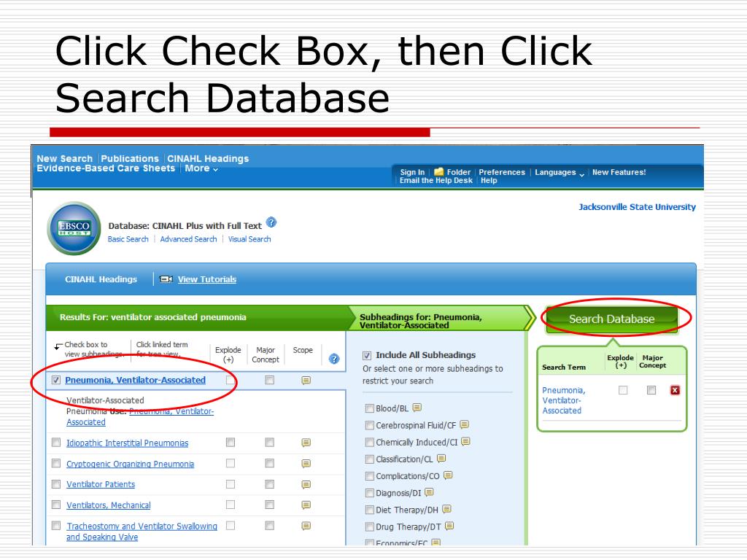Image resolution: width=747 pixels, height=560 pixels.
Task: Show note icon for Classification/CL
Action: (x=441, y=459)
